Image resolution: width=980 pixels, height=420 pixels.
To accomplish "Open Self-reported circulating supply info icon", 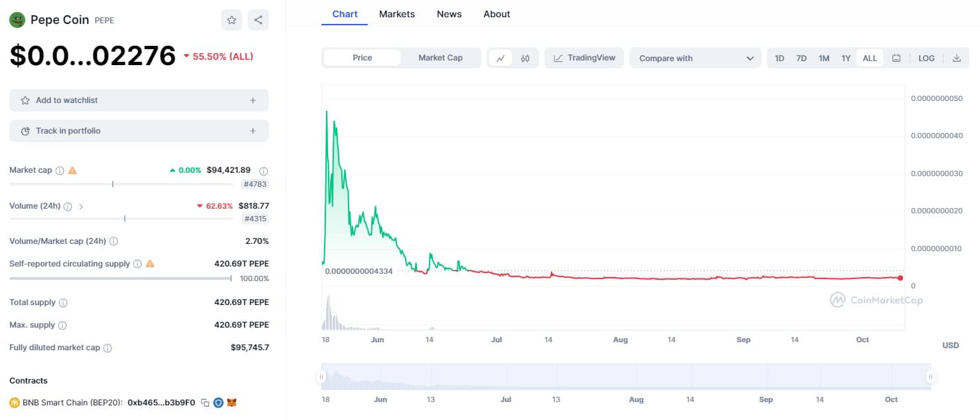I will pyautogui.click(x=137, y=264).
